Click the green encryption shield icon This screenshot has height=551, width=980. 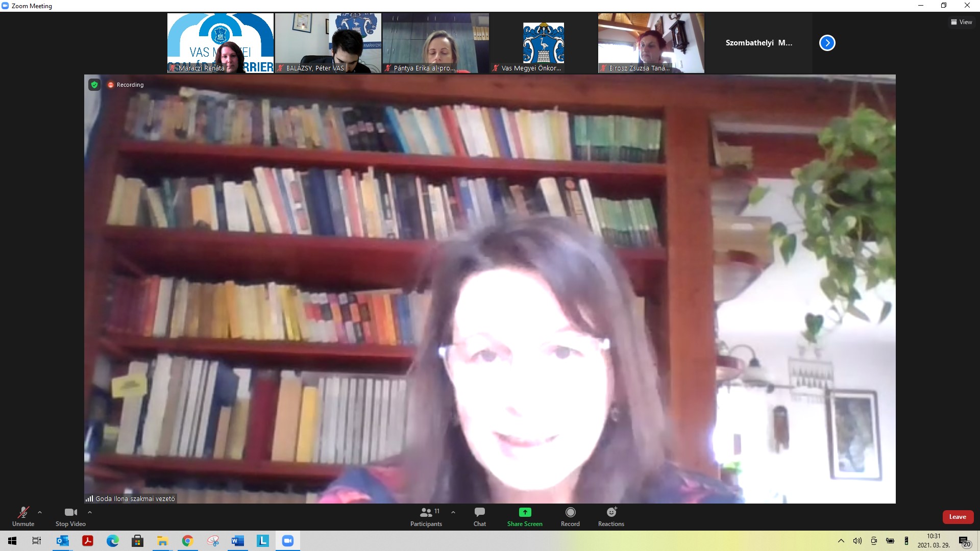click(94, 85)
